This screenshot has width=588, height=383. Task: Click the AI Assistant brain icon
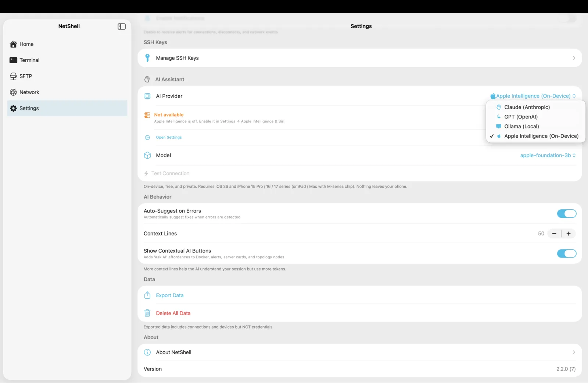pos(147,79)
